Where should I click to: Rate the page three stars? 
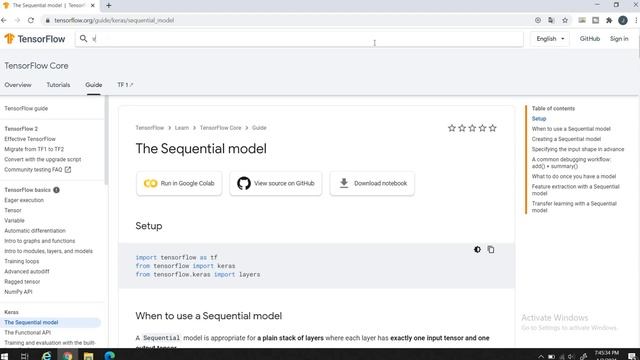pyautogui.click(x=472, y=128)
